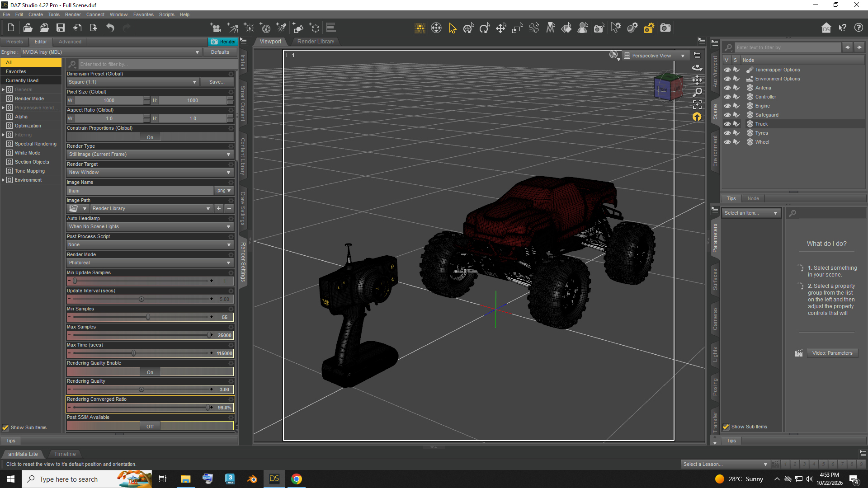Switch to the Advanced tab
The image size is (868, 488).
[70, 42]
